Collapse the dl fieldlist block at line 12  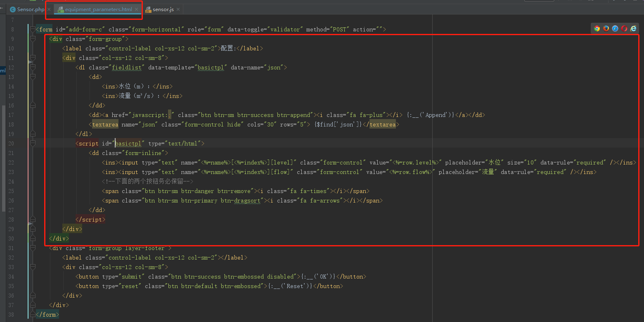click(33, 67)
